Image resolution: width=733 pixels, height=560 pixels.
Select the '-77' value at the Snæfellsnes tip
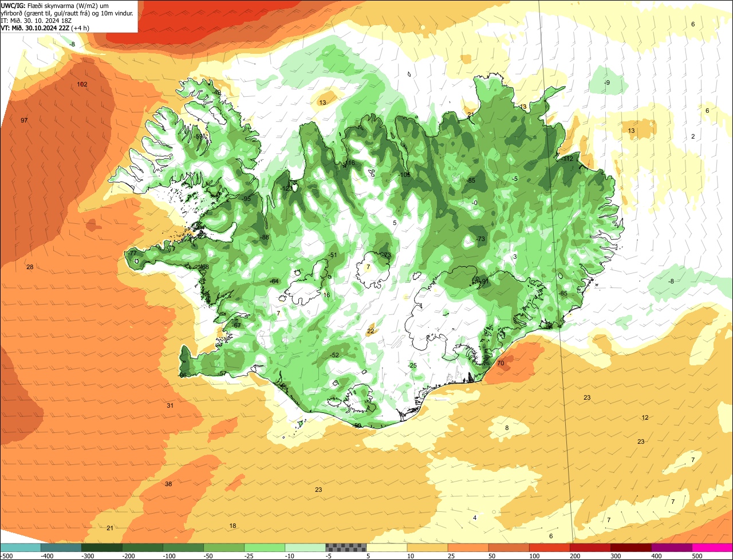tap(132, 253)
